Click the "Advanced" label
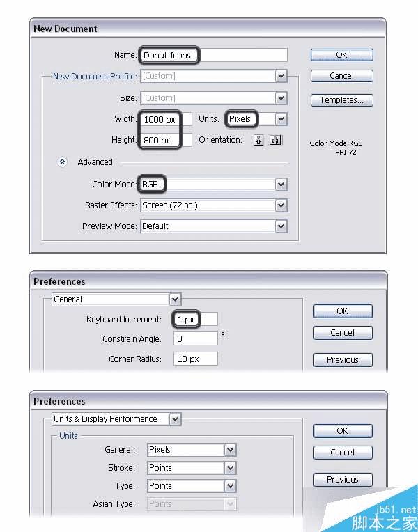This screenshot has width=418, height=532. (95, 162)
